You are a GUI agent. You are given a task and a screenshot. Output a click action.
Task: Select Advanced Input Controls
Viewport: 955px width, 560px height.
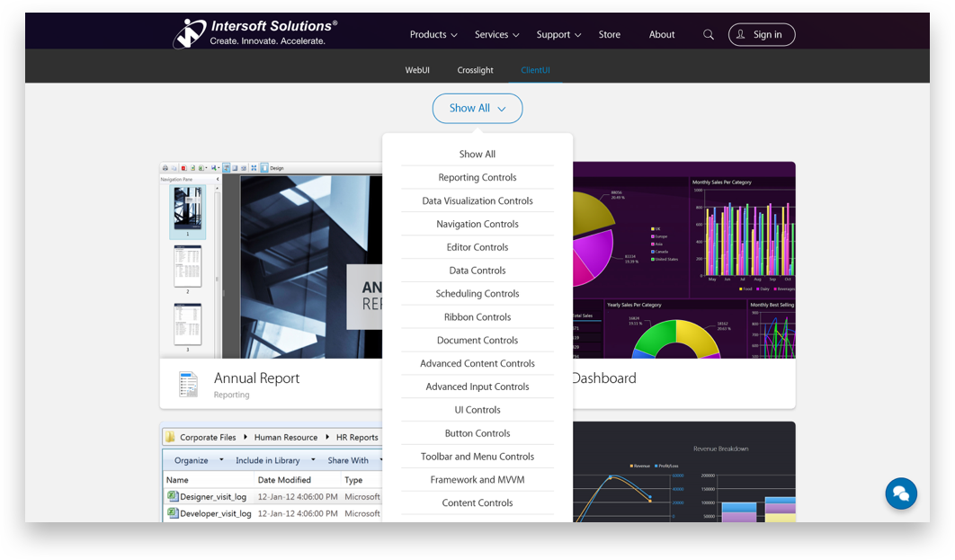477,387
